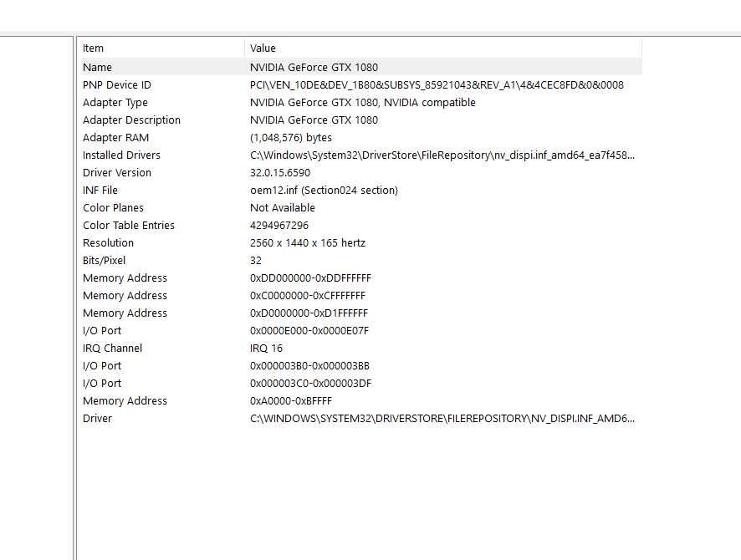Select the PNP Device ID row
The height and width of the screenshot is (560, 741).
pos(361,85)
